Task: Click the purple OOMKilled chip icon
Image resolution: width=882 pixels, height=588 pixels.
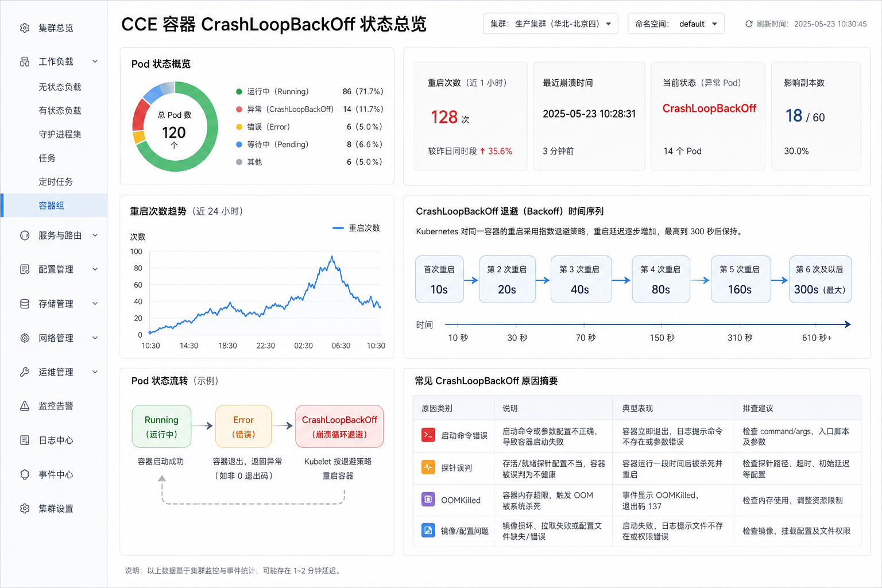Action: pyautogui.click(x=428, y=500)
